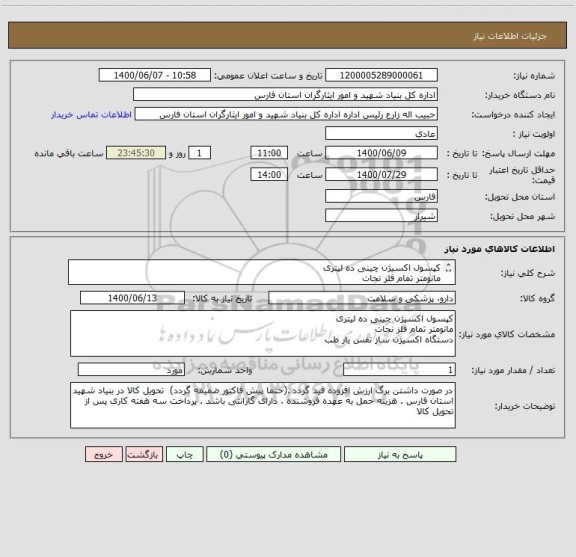The image size is (576, 557).
Task: Open اطلاعات تماس خریدار link
Action: 91,115
